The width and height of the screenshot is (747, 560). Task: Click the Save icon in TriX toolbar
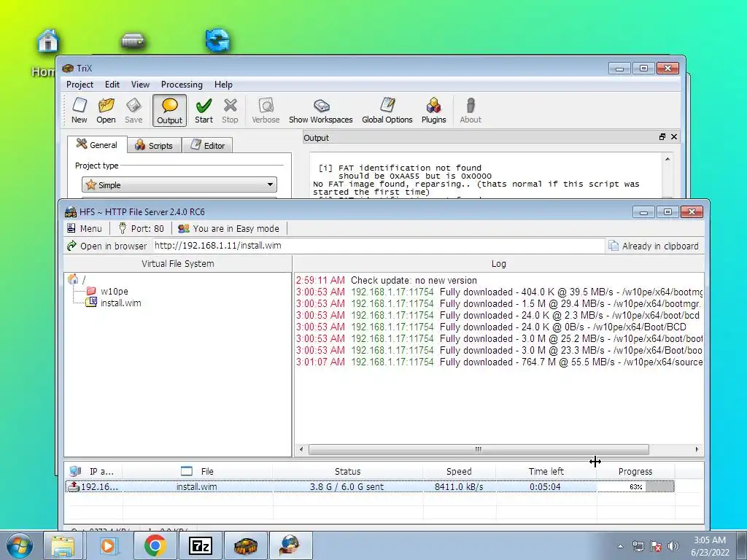(x=133, y=111)
